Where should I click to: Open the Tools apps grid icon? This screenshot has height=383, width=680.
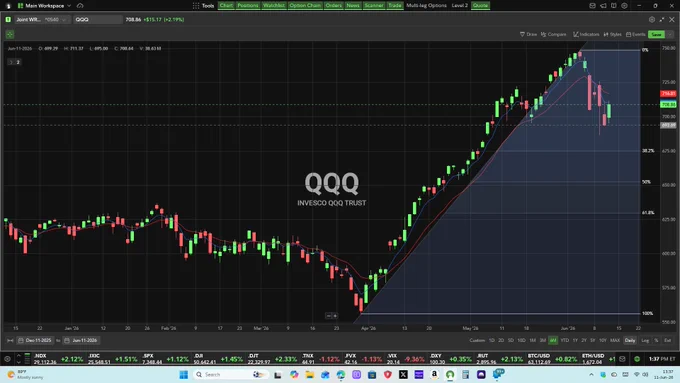196,6
